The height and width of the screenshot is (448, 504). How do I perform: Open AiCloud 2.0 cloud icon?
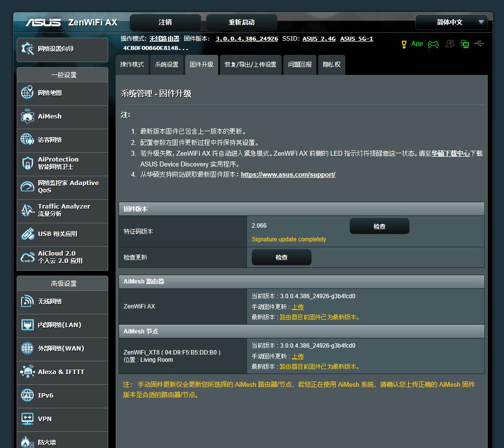pyautogui.click(x=27, y=257)
